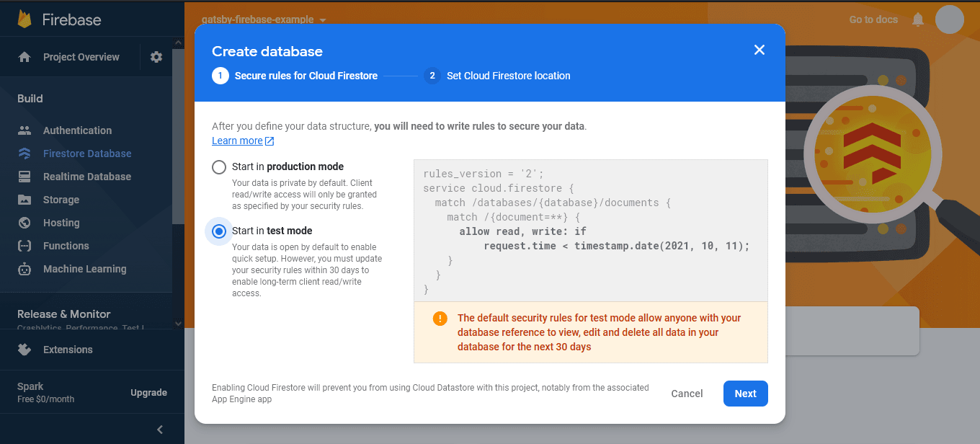Screen dimensions: 980x444
Task: Click the Authentication people icon
Action: tap(24, 130)
